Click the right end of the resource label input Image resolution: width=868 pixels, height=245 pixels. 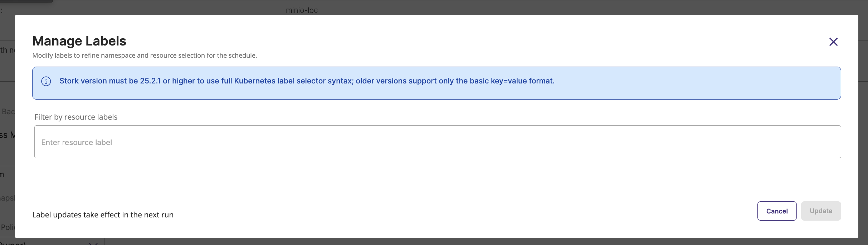tap(823, 142)
